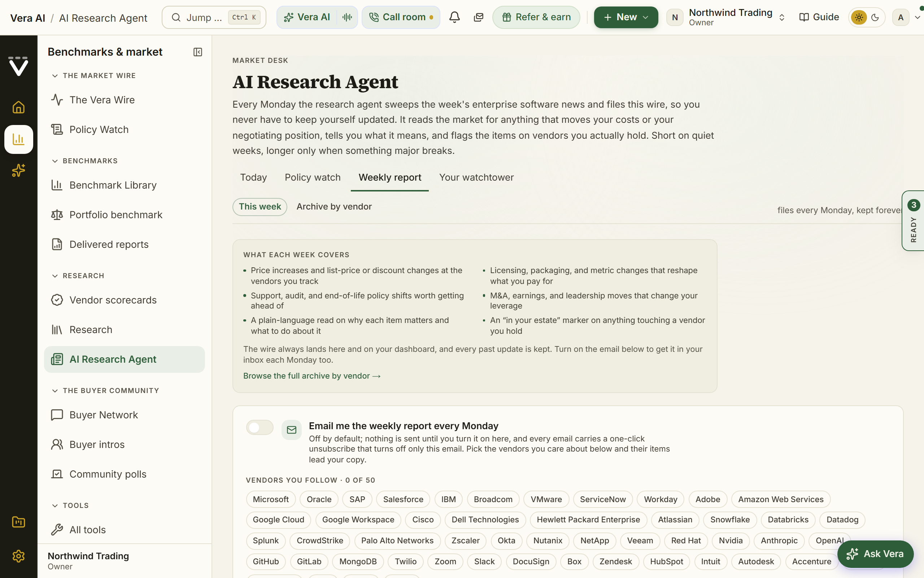Viewport: 924px width, 578px height.
Task: Open the Your watchtower tab
Action: coord(476,177)
